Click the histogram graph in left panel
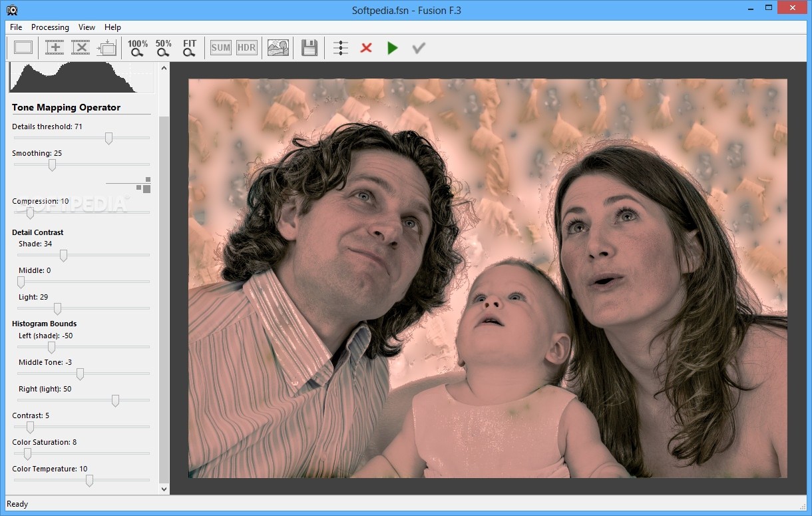The width and height of the screenshot is (812, 516). (x=82, y=77)
